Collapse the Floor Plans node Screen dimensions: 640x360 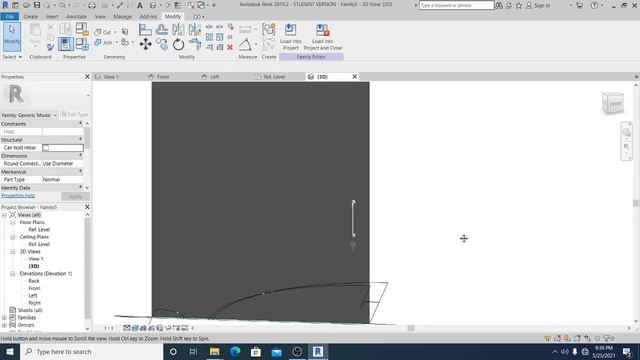tap(13, 222)
